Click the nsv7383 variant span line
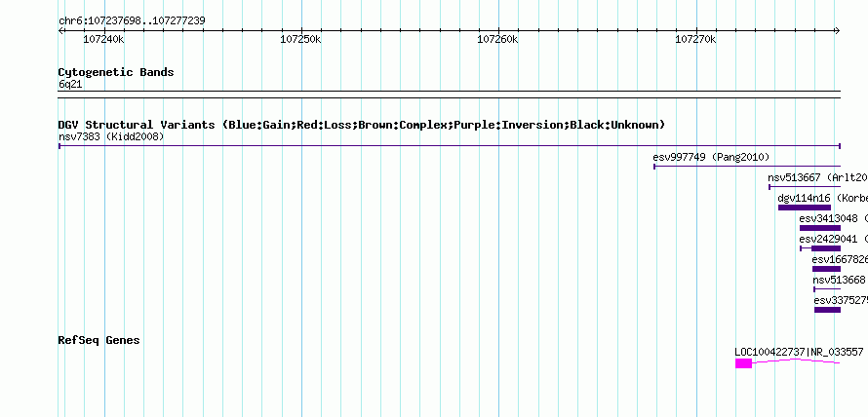868x417 pixels. (450, 146)
